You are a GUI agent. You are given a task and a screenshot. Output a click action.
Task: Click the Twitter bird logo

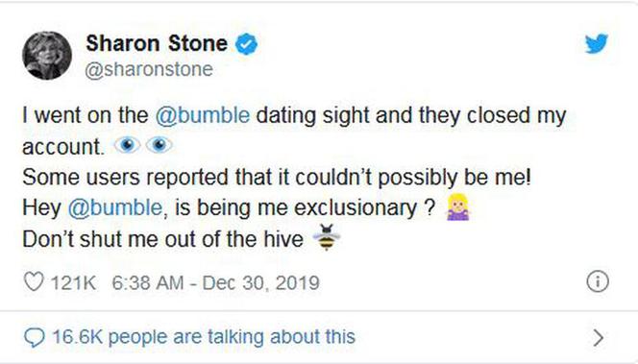[x=597, y=43]
